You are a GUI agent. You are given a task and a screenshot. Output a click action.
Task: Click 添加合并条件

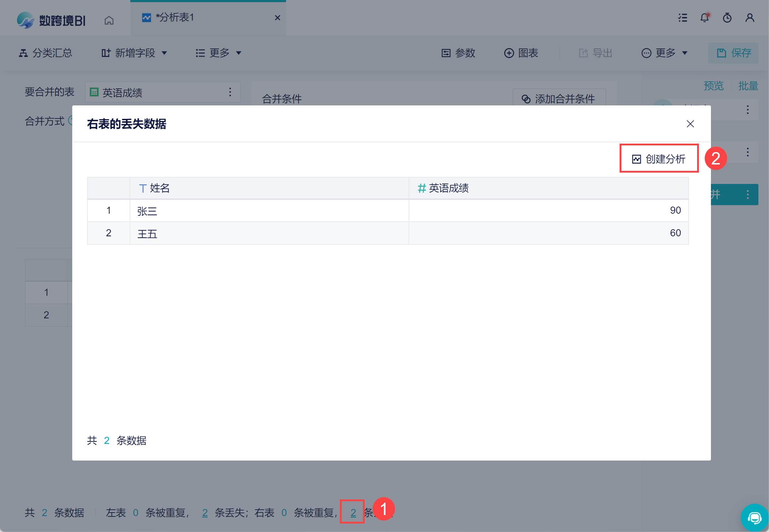(559, 98)
